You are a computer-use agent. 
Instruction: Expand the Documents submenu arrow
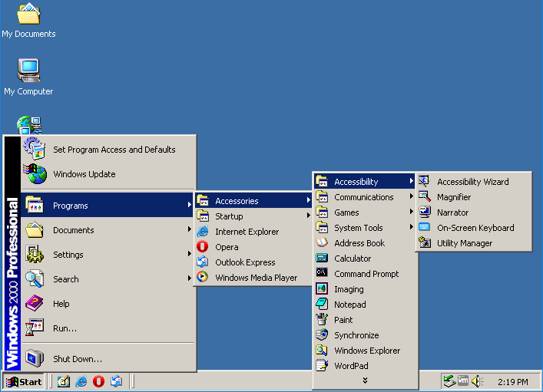190,229
